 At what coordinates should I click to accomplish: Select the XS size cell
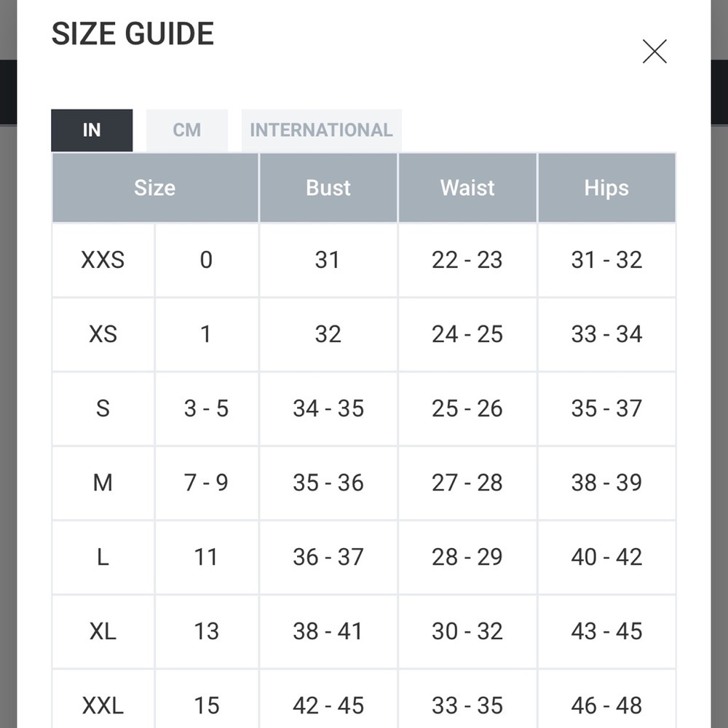(103, 334)
